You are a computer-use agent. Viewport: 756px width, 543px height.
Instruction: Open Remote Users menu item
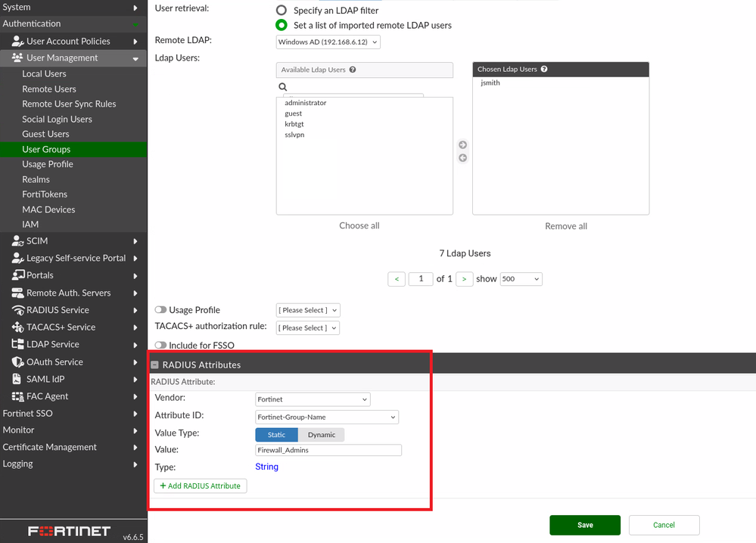tap(49, 89)
